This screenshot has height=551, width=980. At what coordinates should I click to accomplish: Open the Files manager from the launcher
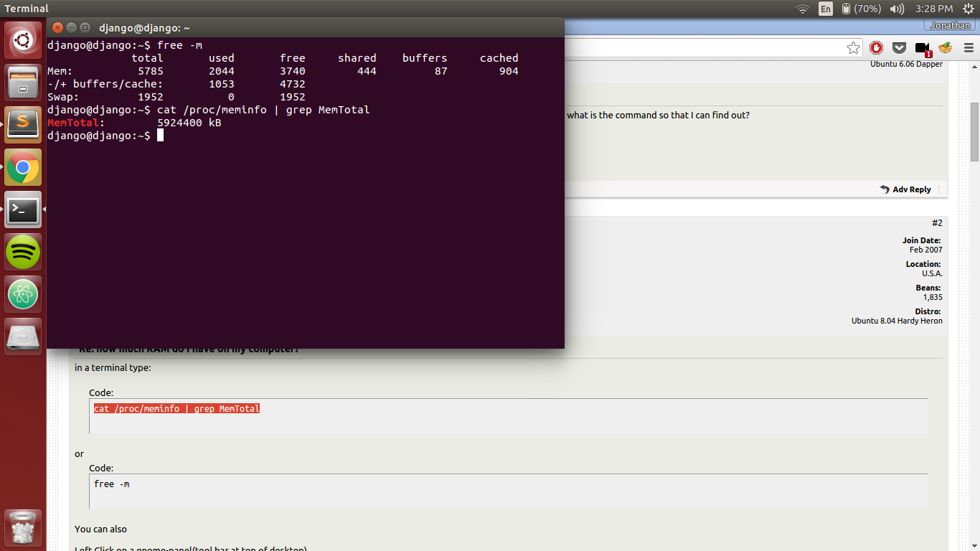coord(24,83)
